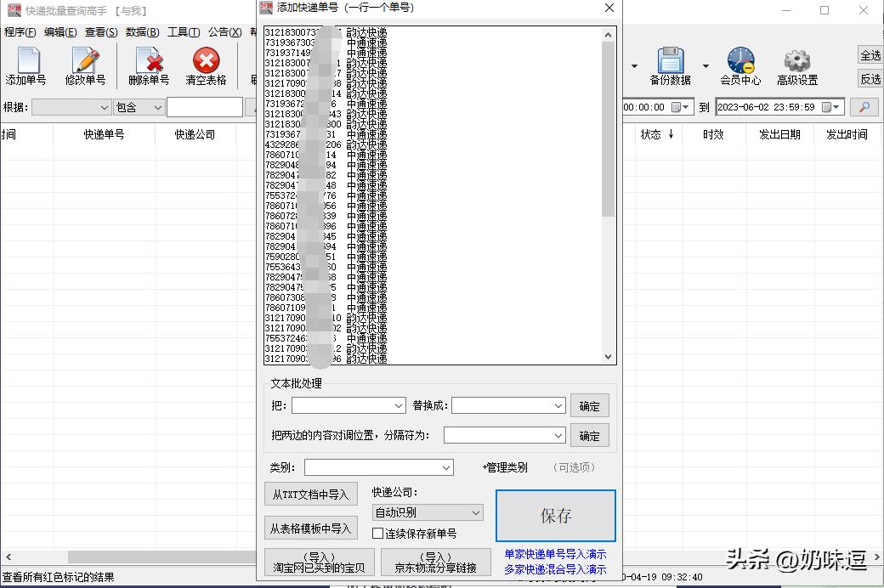
Task: Click the search magnifier icon button
Action: (x=864, y=107)
